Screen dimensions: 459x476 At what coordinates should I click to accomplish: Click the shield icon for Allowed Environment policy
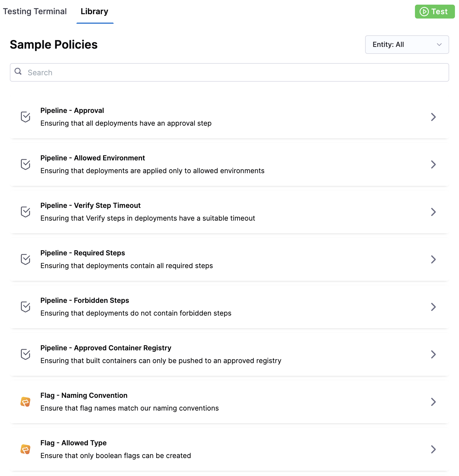25,164
